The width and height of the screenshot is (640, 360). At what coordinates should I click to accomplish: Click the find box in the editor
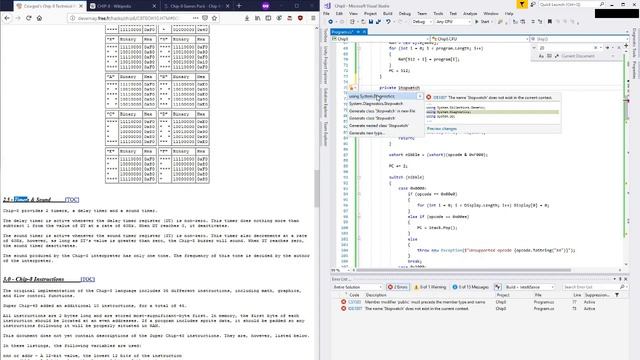point(566,48)
